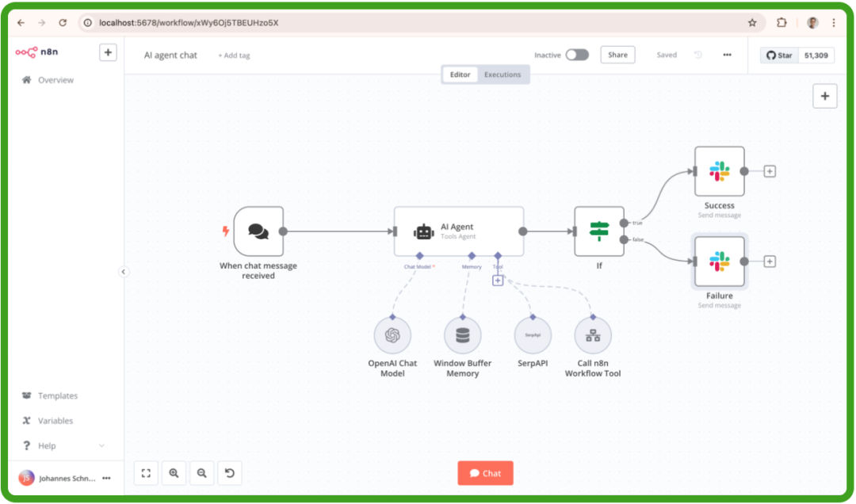Click the zoom out canvas button
This screenshot has width=856, height=504.
click(x=202, y=473)
